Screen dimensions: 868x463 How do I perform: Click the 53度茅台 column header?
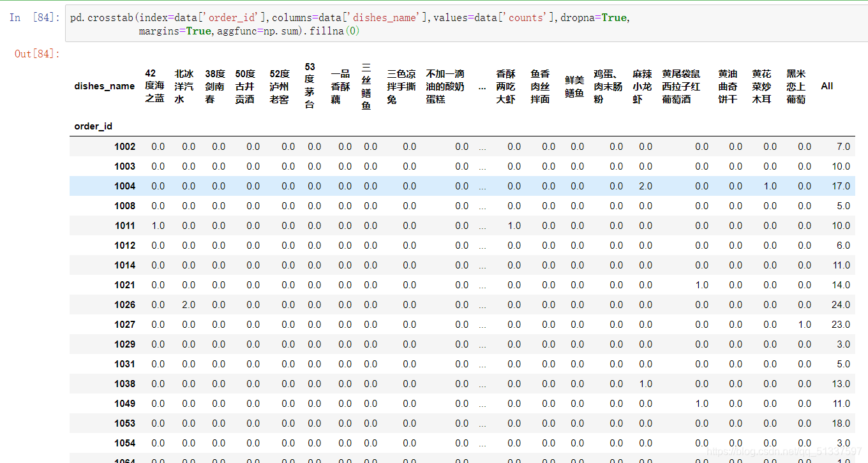[310, 86]
